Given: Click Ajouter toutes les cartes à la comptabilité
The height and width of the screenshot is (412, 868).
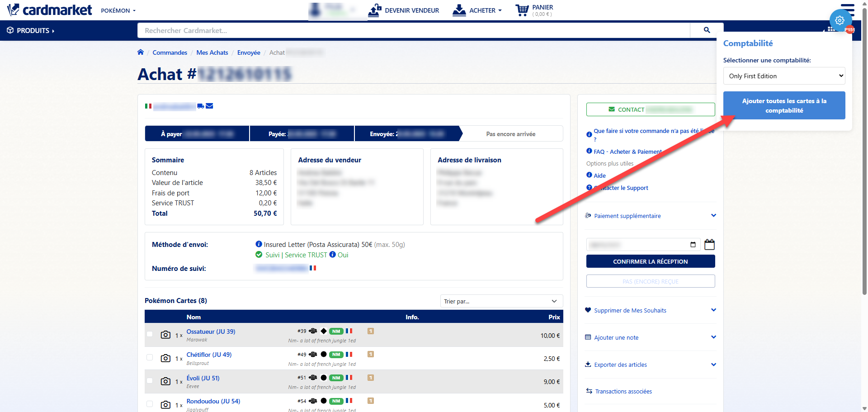Looking at the screenshot, I should pyautogui.click(x=784, y=106).
